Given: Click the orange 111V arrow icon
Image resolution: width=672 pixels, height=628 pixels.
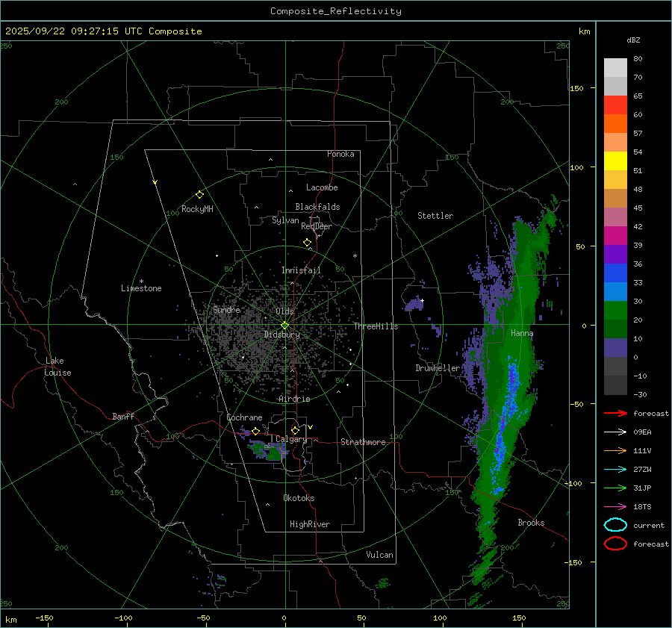Looking at the screenshot, I should coord(615,450).
